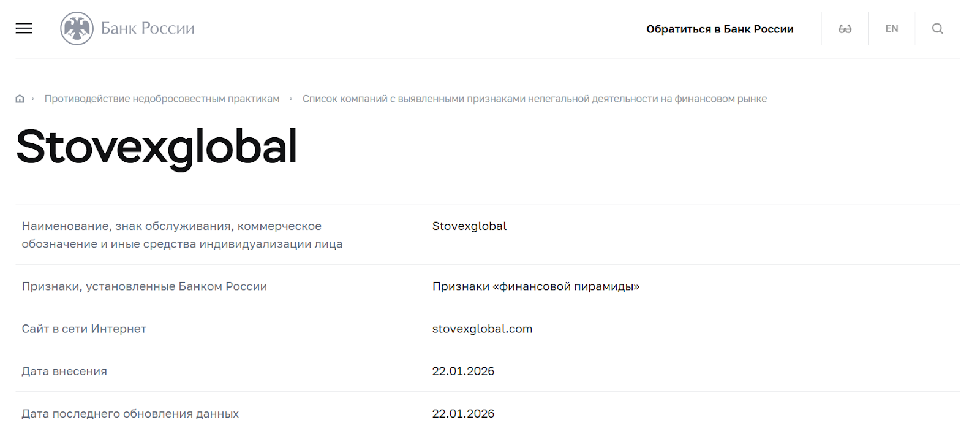This screenshot has height=431, width=980.
Task: Click the large Stovexglobal page heading
Action: tap(157, 147)
